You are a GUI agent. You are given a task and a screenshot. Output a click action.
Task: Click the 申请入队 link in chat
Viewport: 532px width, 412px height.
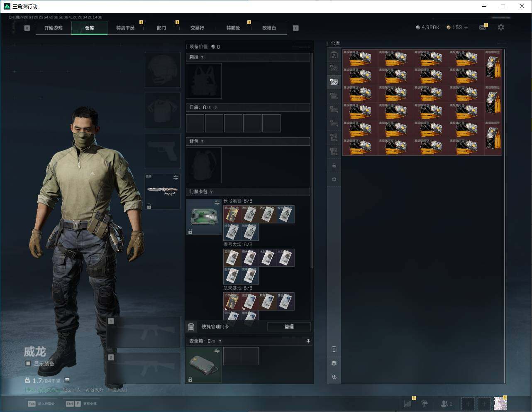point(117,390)
